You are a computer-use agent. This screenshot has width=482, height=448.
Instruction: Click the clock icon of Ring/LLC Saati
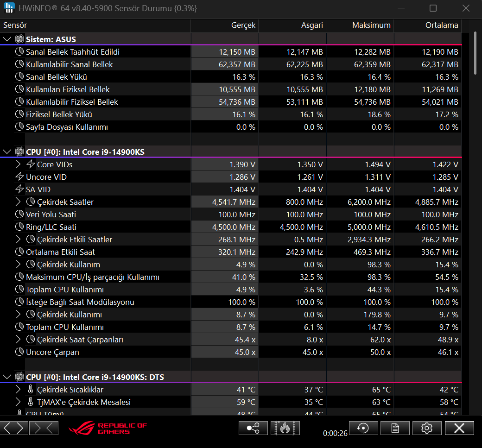pos(19,227)
